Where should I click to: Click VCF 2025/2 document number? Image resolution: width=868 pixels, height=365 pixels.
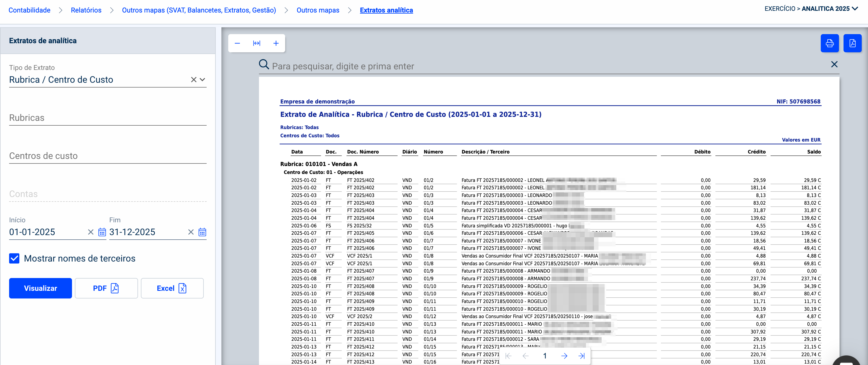click(359, 316)
